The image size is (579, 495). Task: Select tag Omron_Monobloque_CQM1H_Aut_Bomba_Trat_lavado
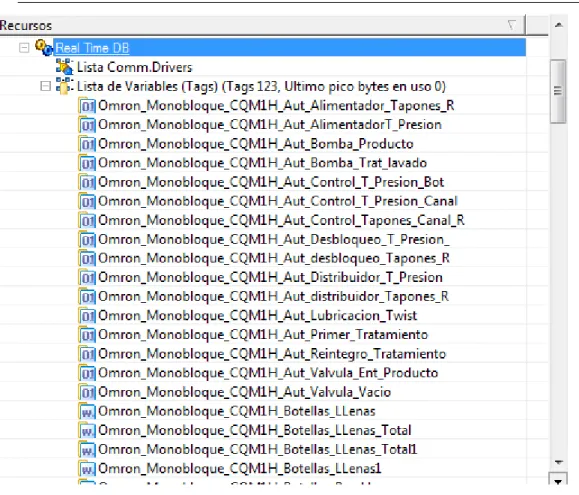263,163
